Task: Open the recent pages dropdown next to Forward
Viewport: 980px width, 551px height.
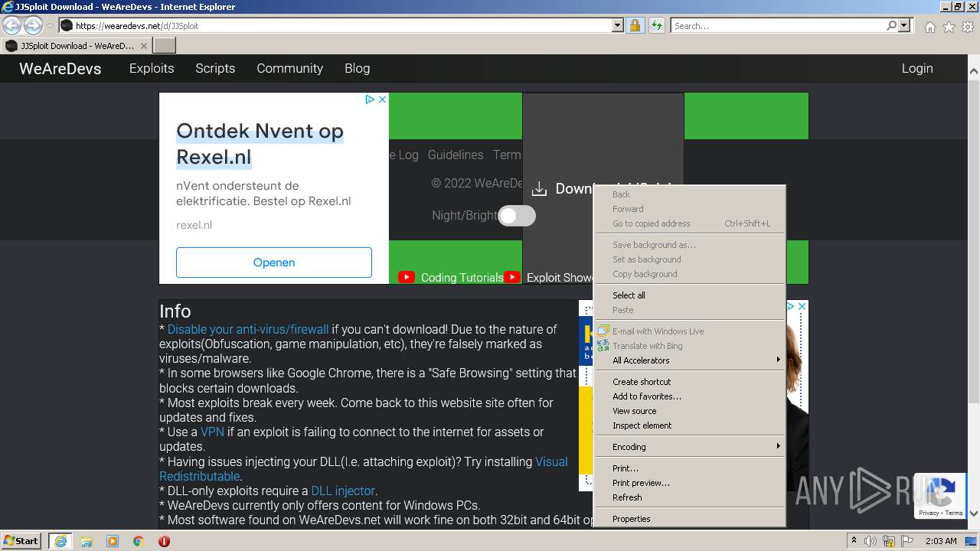Action: 50,26
